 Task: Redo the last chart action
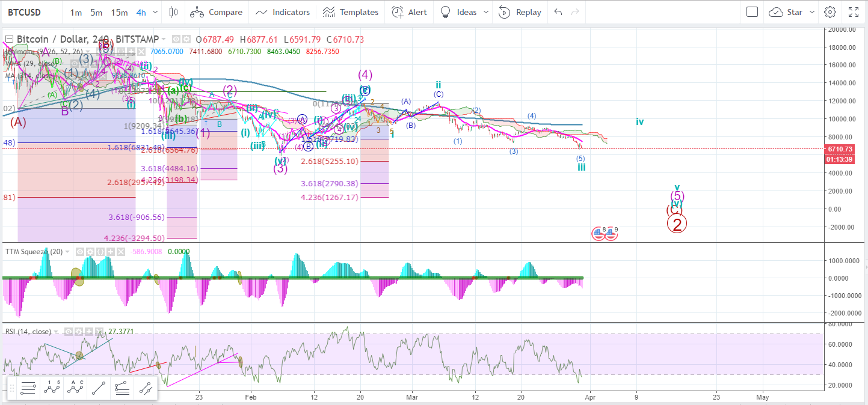point(576,12)
